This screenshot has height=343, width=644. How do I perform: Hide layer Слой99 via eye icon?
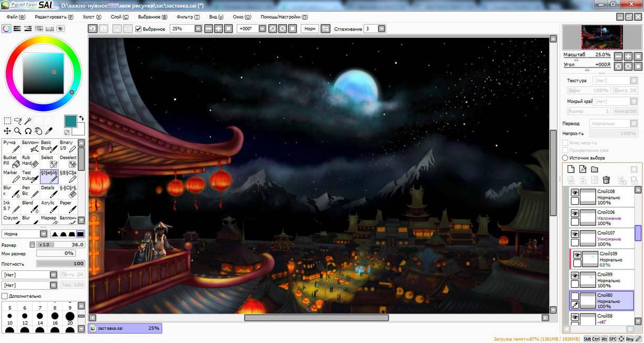click(575, 275)
